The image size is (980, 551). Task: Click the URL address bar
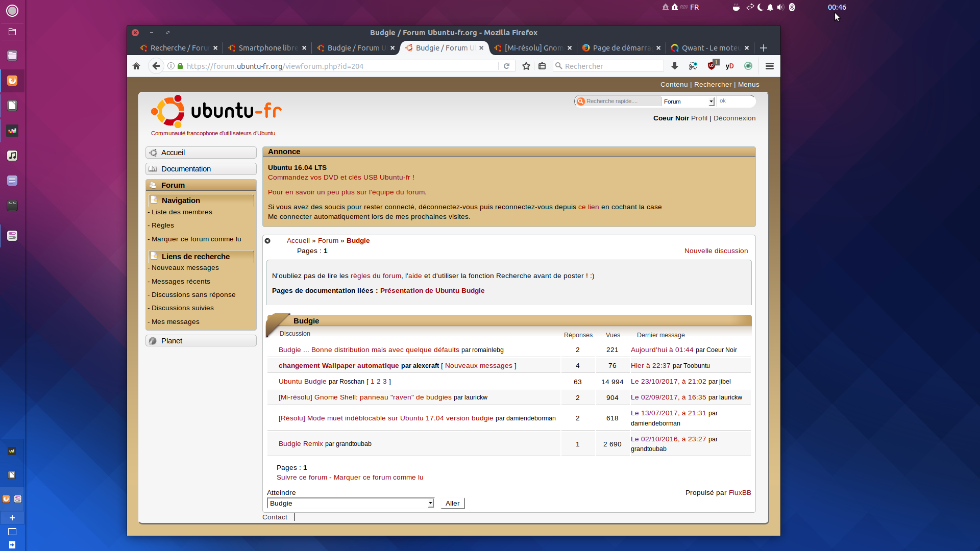click(x=339, y=66)
